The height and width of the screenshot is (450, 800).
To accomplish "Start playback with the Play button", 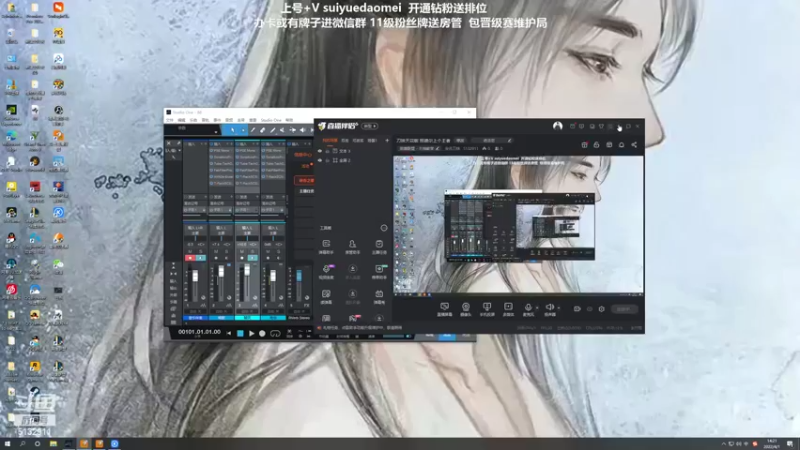I will tap(251, 333).
